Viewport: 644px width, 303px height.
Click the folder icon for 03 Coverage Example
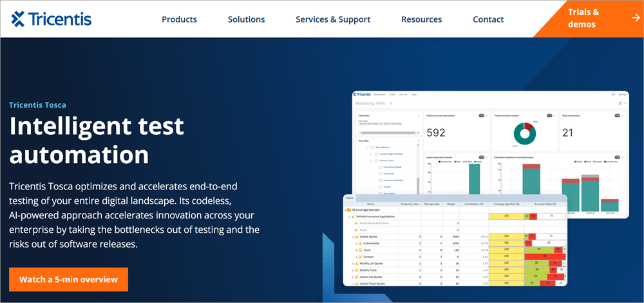[x=350, y=210]
